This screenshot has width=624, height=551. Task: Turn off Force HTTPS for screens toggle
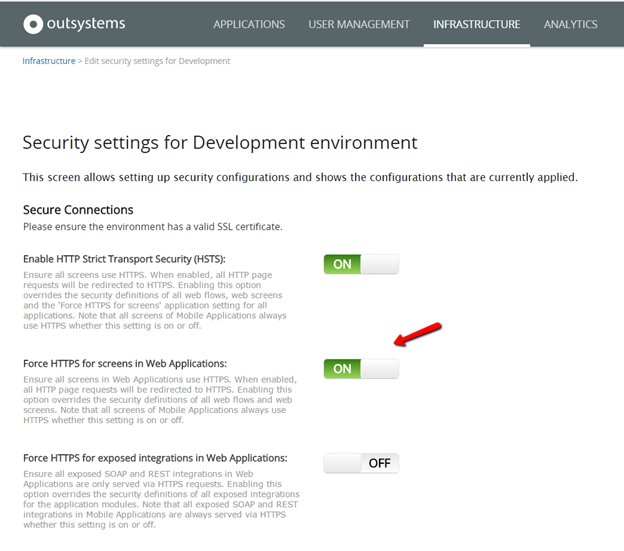coord(361,369)
